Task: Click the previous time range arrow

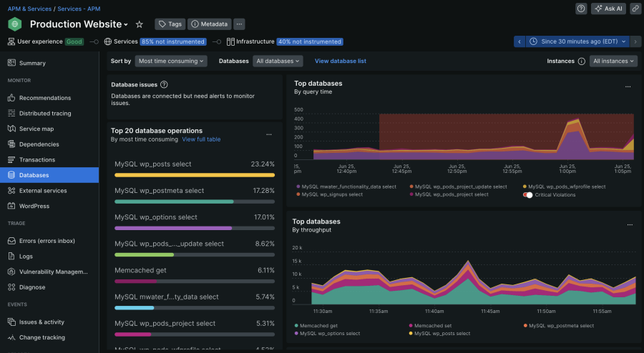Action: [519, 41]
